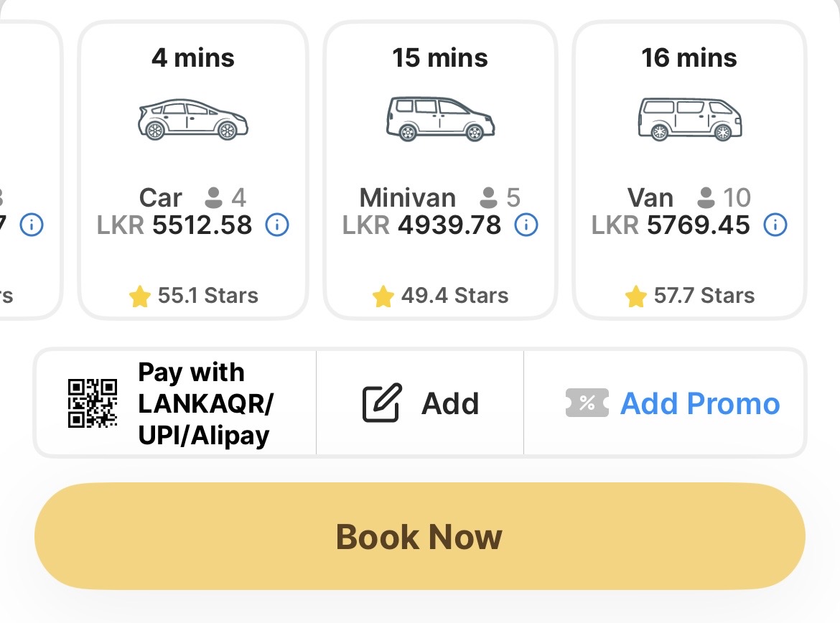
Task: Tap info icon on partially hidden card
Action: tap(32, 225)
